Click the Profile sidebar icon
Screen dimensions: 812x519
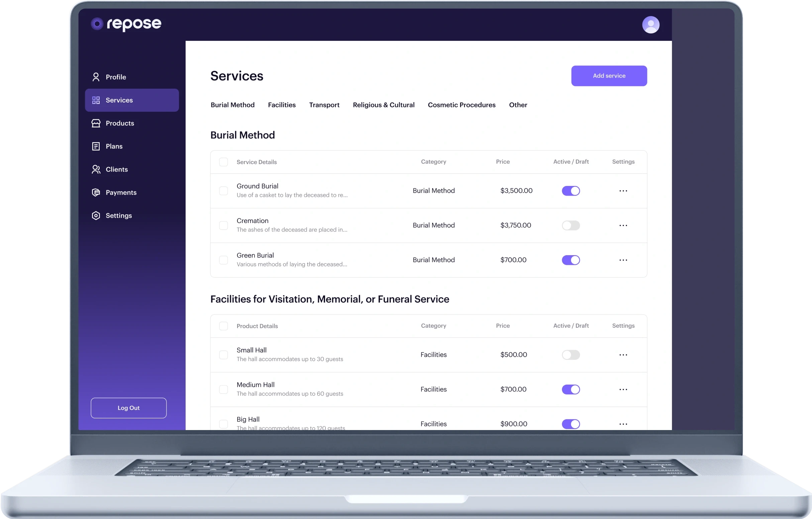(96, 76)
